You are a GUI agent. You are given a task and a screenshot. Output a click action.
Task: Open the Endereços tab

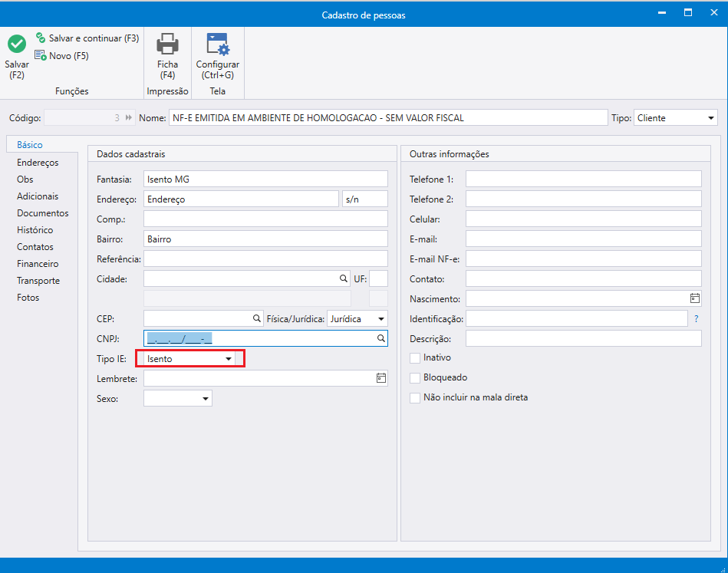click(38, 163)
